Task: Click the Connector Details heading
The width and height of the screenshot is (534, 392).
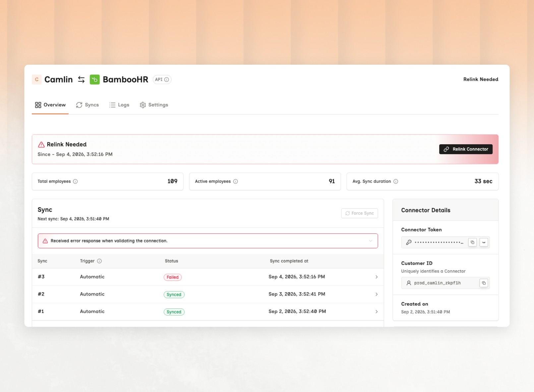Action: tap(426, 210)
